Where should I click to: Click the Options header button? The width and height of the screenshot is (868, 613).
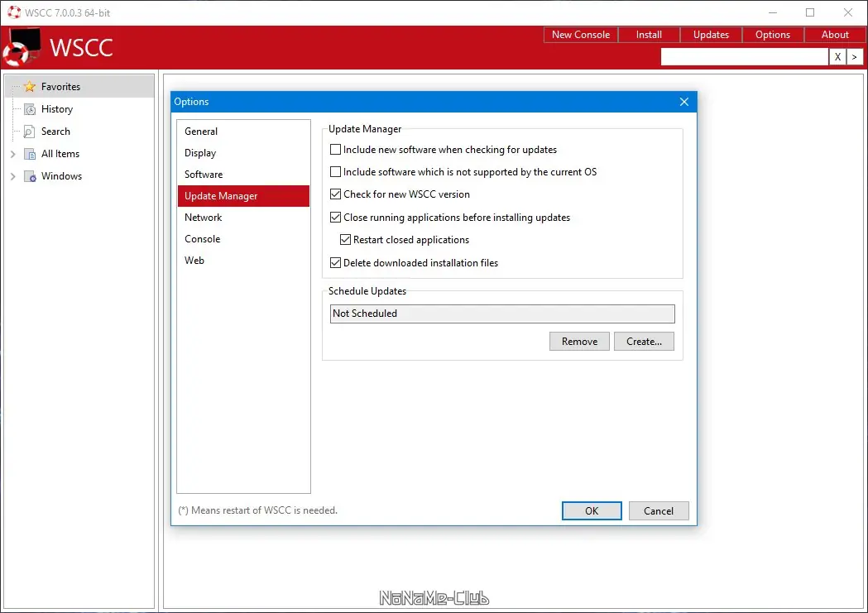point(773,35)
